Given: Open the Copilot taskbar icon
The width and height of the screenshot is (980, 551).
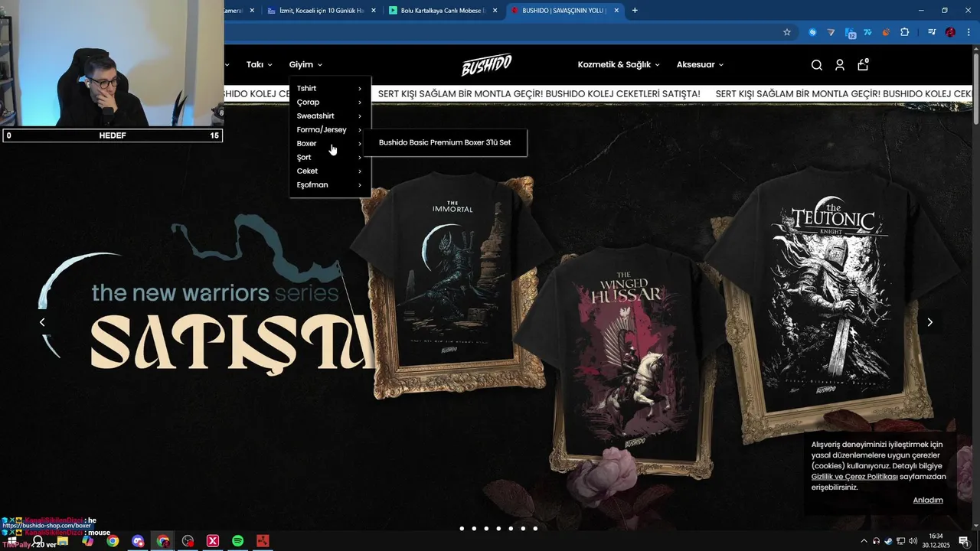Looking at the screenshot, I should coord(88,541).
